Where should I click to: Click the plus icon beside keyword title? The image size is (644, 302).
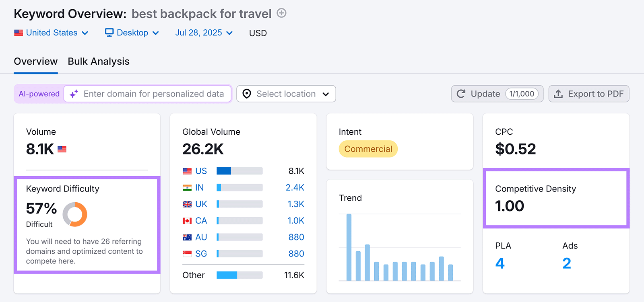[282, 13]
